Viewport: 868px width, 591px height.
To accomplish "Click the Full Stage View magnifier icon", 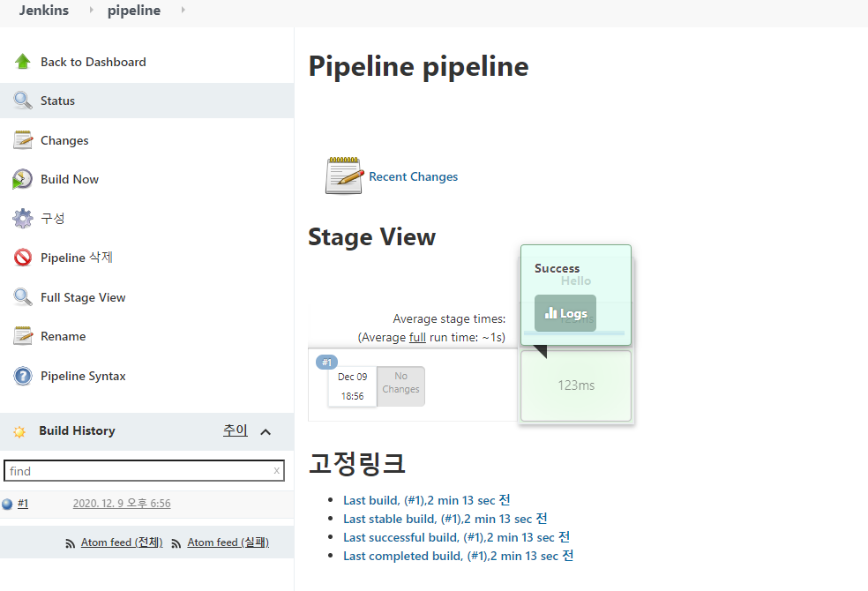I will coord(23,297).
